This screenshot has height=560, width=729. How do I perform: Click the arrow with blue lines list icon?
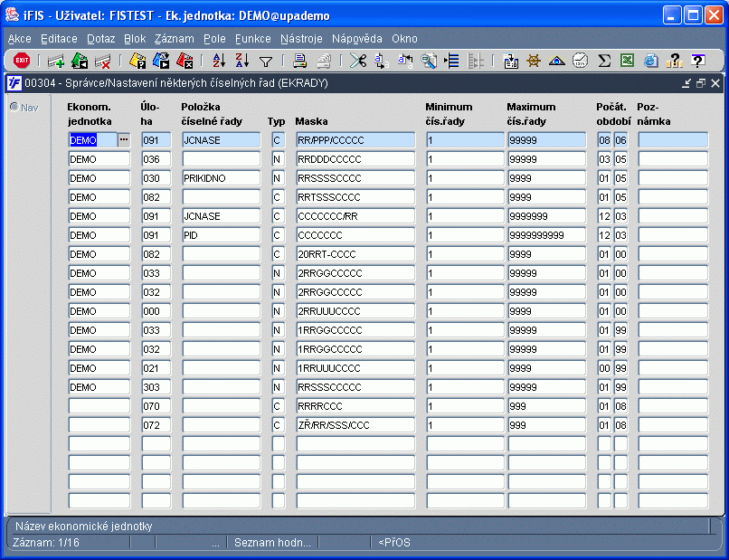tap(451, 61)
